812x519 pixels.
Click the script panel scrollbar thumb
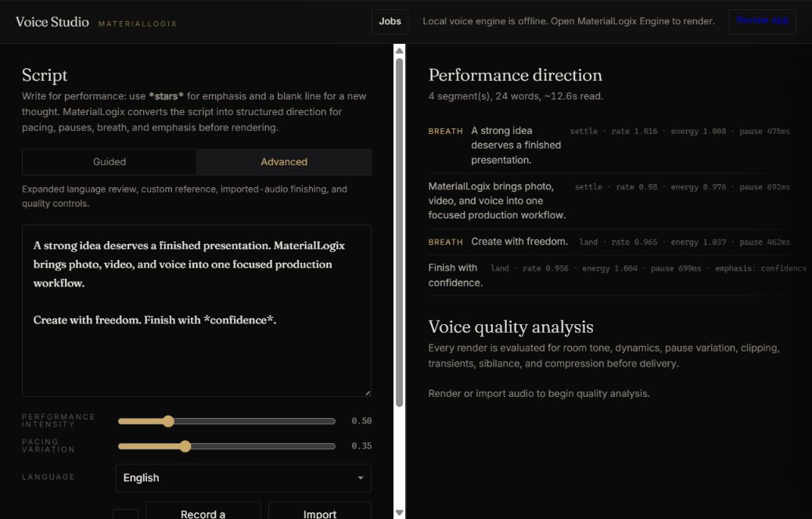(x=399, y=232)
